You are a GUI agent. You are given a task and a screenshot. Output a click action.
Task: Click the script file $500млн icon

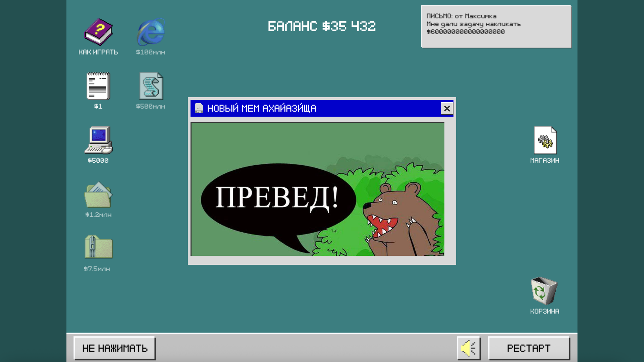click(151, 86)
